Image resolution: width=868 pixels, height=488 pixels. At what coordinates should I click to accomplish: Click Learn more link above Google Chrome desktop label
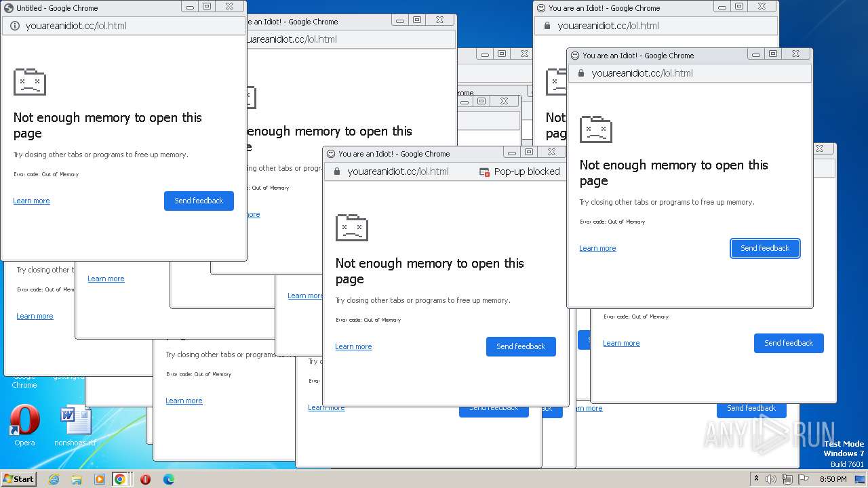click(35, 316)
